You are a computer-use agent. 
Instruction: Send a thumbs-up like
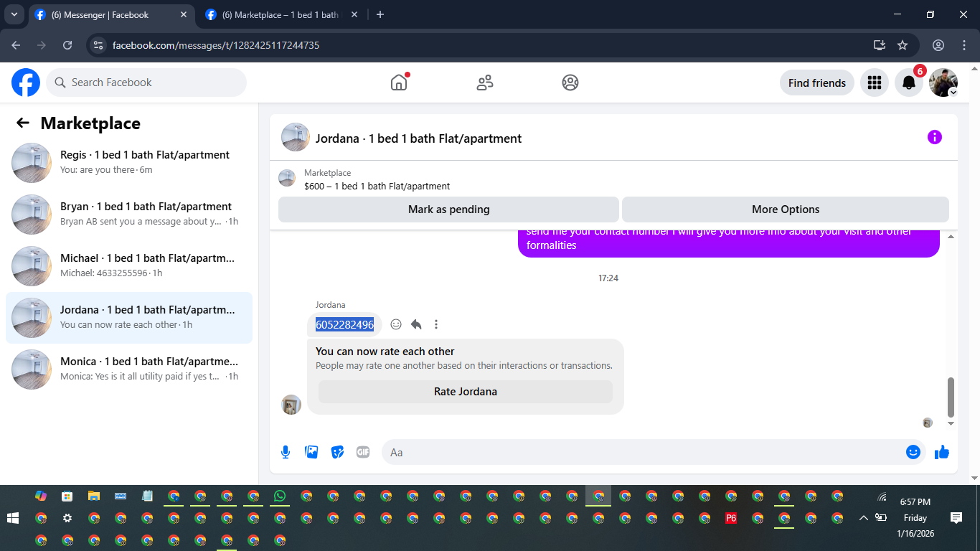pos(942,452)
